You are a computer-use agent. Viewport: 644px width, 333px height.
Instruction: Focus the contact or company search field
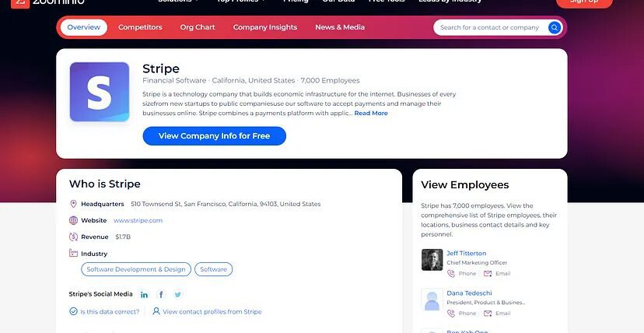[x=490, y=27]
